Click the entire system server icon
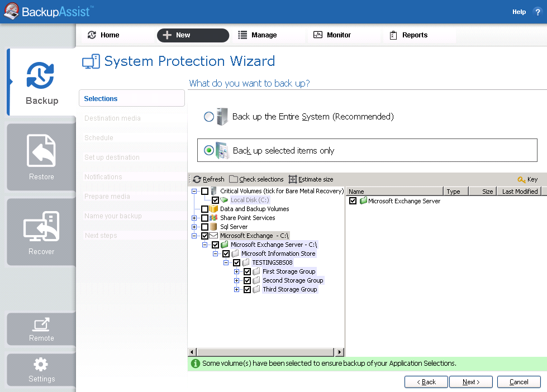547x392 pixels. (x=222, y=117)
